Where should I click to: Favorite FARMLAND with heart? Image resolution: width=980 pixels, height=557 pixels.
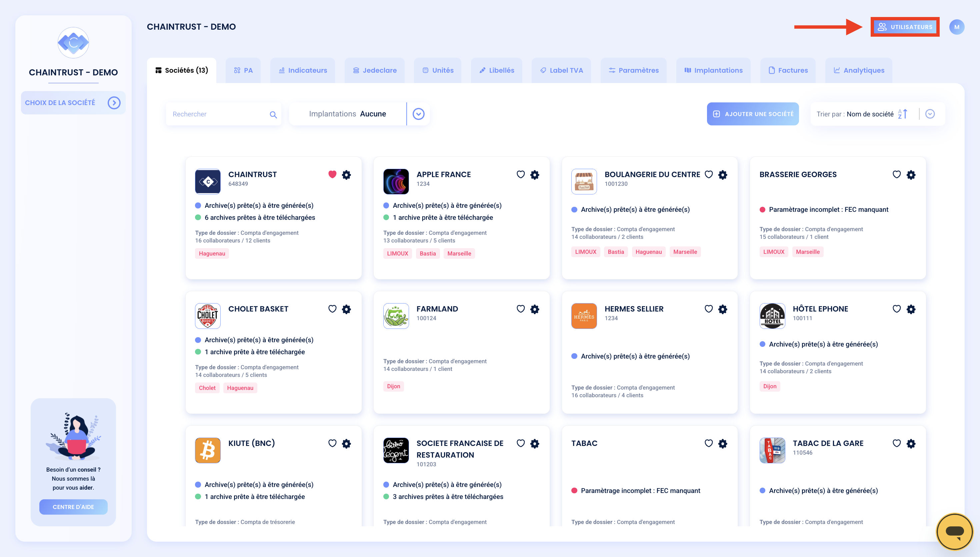coord(521,309)
